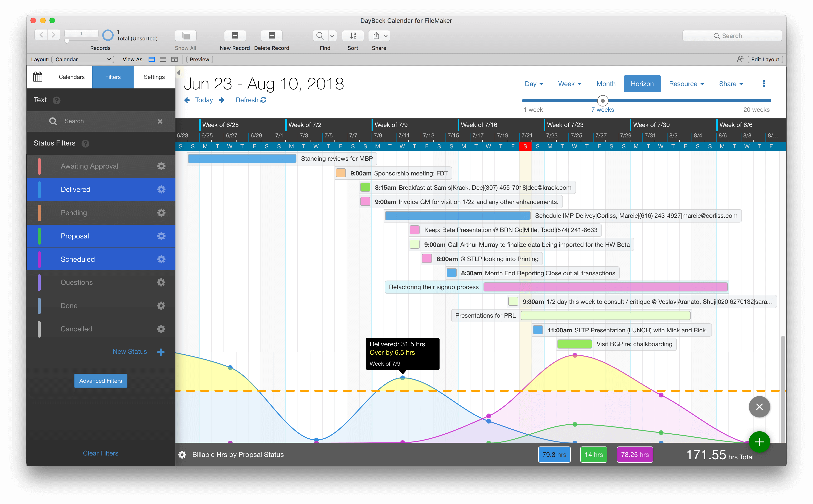Toggle the Scheduled status filter off
This screenshot has height=504, width=813.
[101, 259]
